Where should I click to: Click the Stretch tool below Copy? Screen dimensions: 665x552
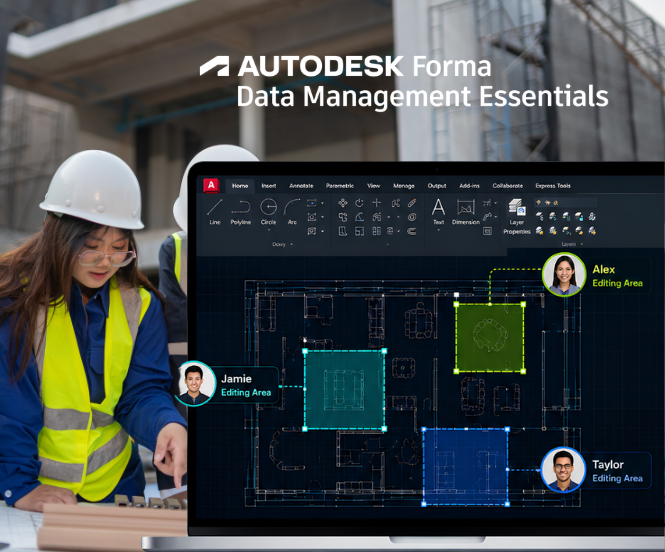click(x=343, y=231)
